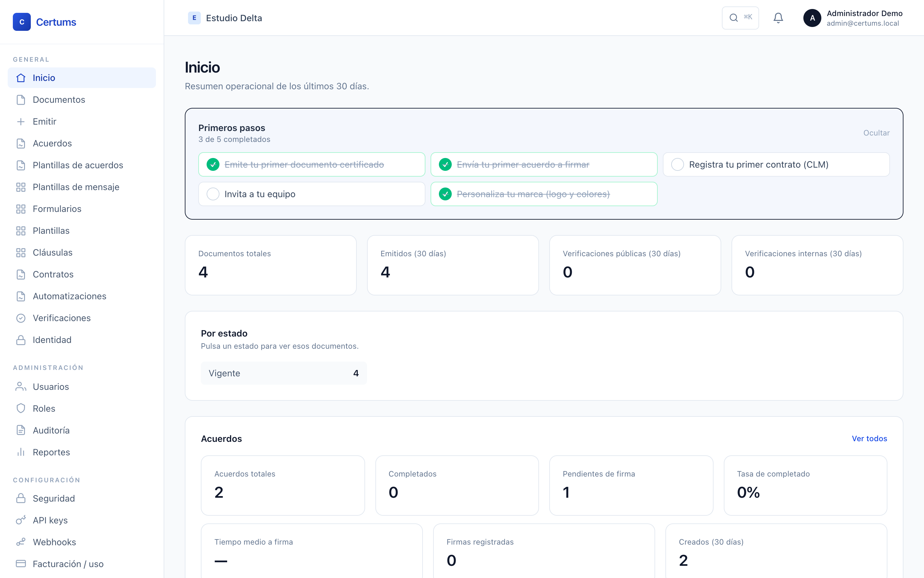Open the Estudio Delta workspace switcher
924x578 pixels.
coord(225,18)
